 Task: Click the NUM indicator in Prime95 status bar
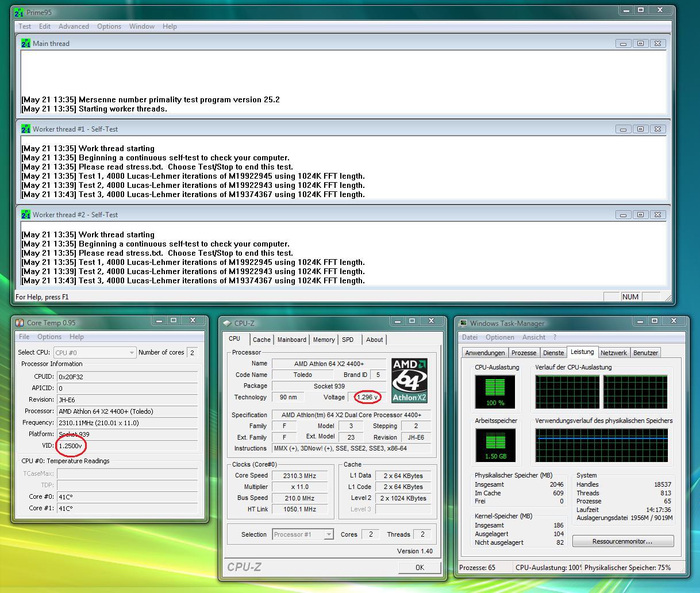[x=630, y=296]
